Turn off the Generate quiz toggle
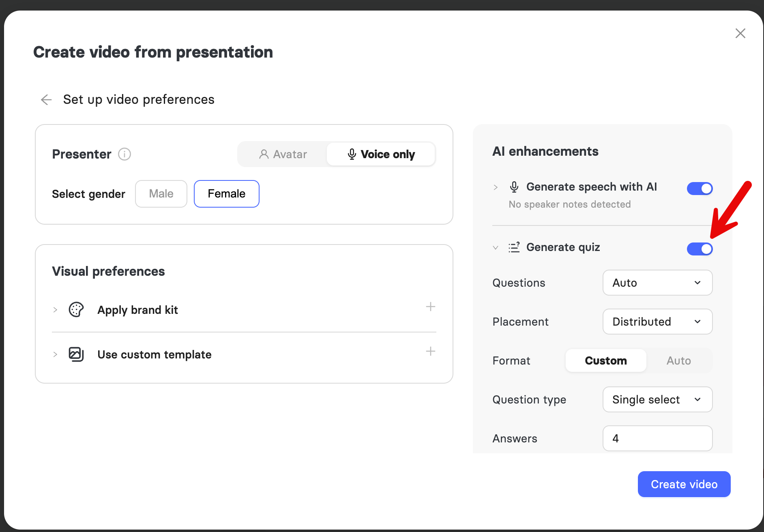The height and width of the screenshot is (532, 764). pos(700,249)
